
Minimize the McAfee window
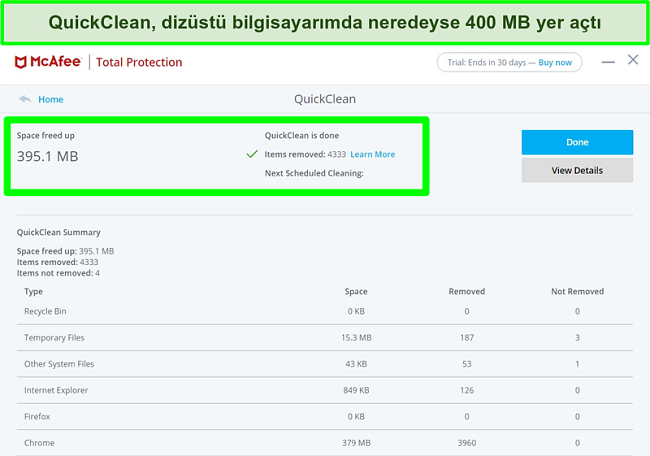(608, 62)
